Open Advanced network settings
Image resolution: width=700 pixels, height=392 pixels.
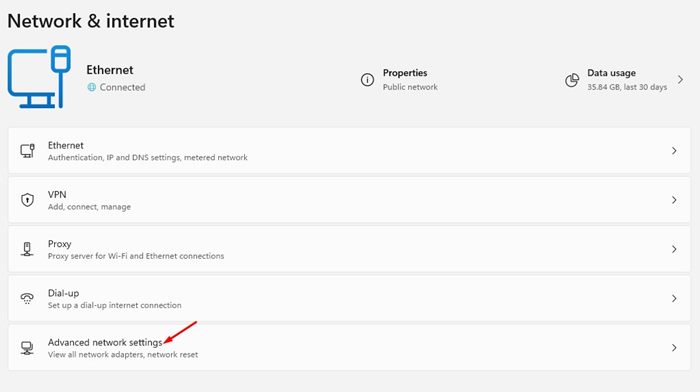tap(349, 348)
